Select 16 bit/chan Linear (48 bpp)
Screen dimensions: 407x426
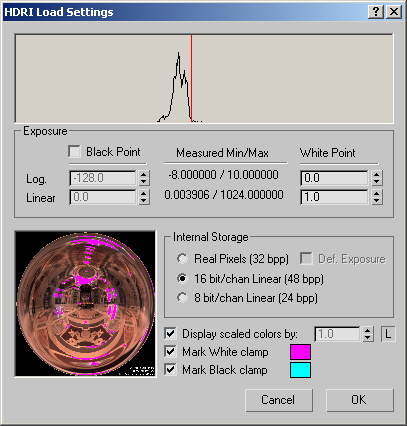[x=182, y=278]
